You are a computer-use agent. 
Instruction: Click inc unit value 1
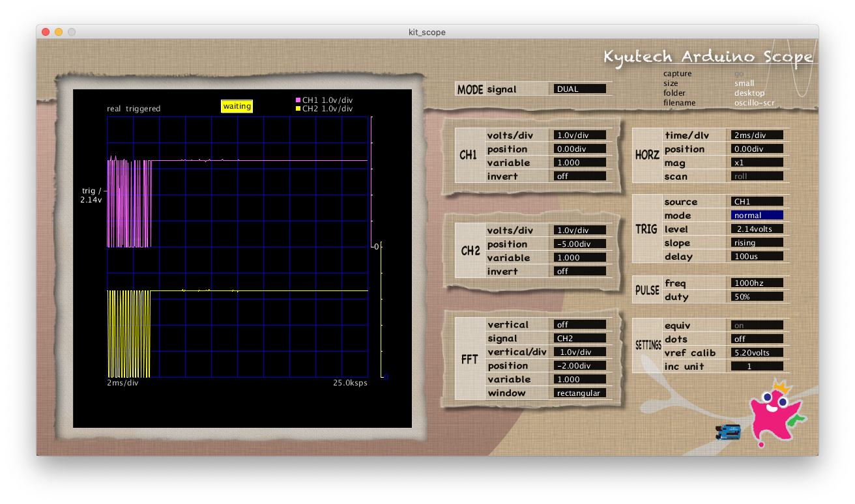(x=757, y=367)
